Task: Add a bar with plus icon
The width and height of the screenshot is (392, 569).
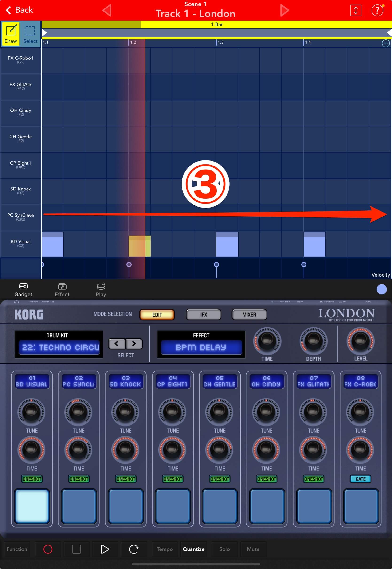Action: click(386, 43)
